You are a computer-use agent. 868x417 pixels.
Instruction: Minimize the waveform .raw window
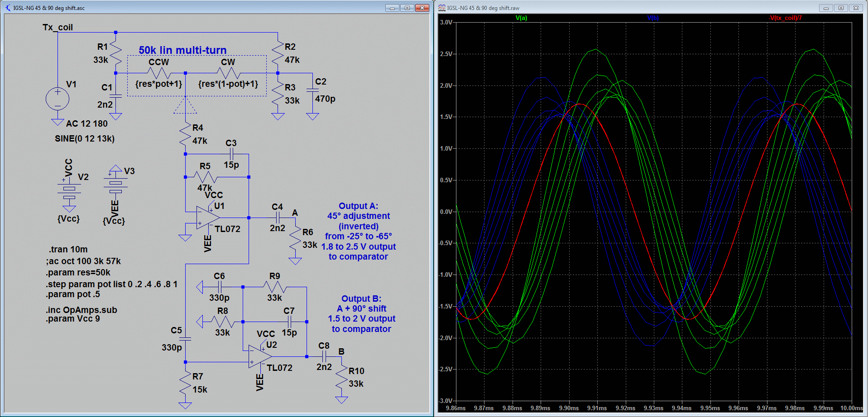[826, 8]
